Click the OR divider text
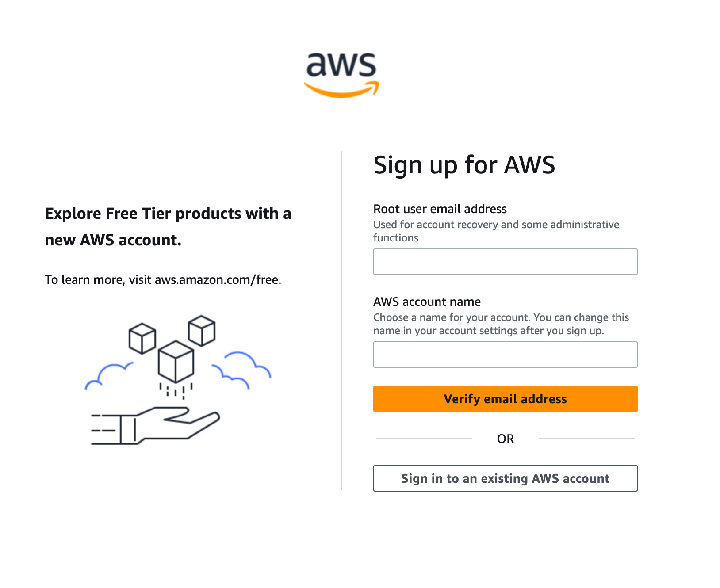 (505, 439)
